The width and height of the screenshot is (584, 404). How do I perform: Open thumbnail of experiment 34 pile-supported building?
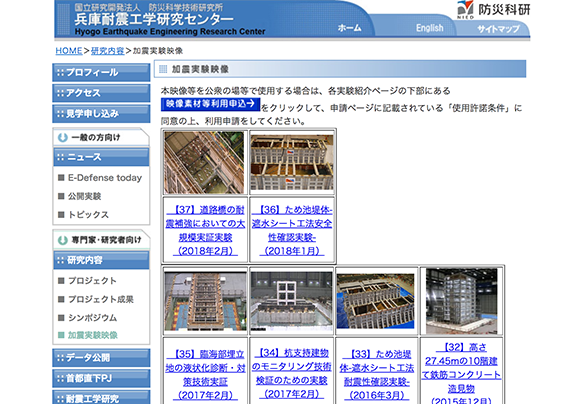[x=291, y=301]
